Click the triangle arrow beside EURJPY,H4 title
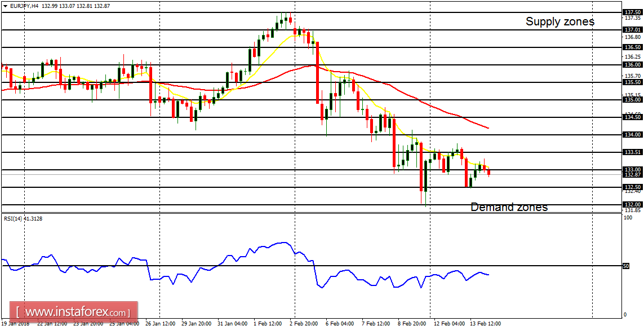This screenshot has width=644, height=330. coord(4,6)
